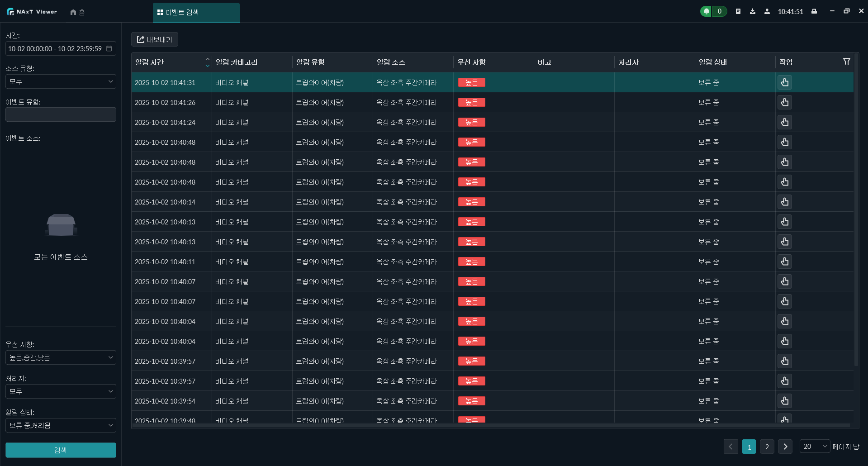The width and height of the screenshot is (868, 466).
Task: Toggle sort on 알람 시간 column
Action: pos(207,62)
